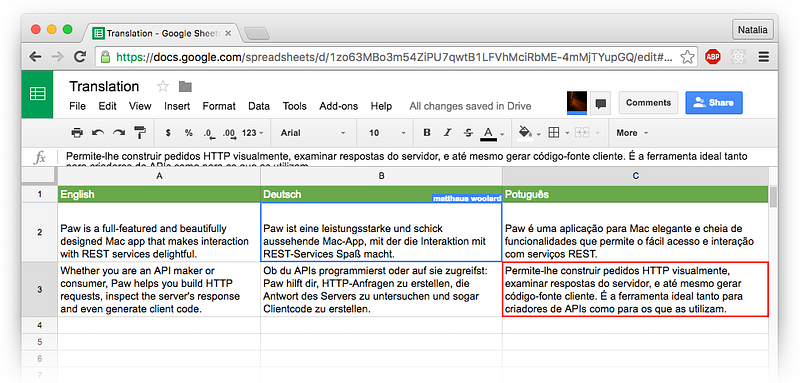
Task: Format as percent
Action: tap(189, 133)
